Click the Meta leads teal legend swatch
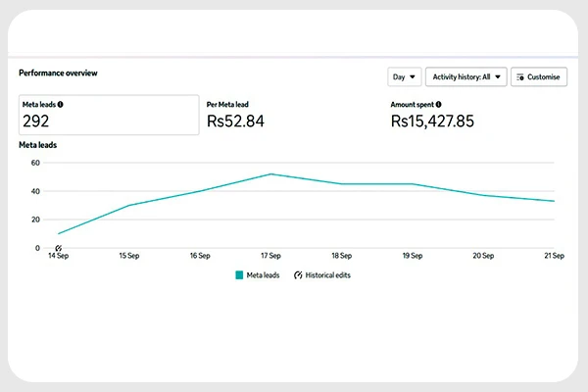This screenshot has height=392, width=588. (x=240, y=275)
